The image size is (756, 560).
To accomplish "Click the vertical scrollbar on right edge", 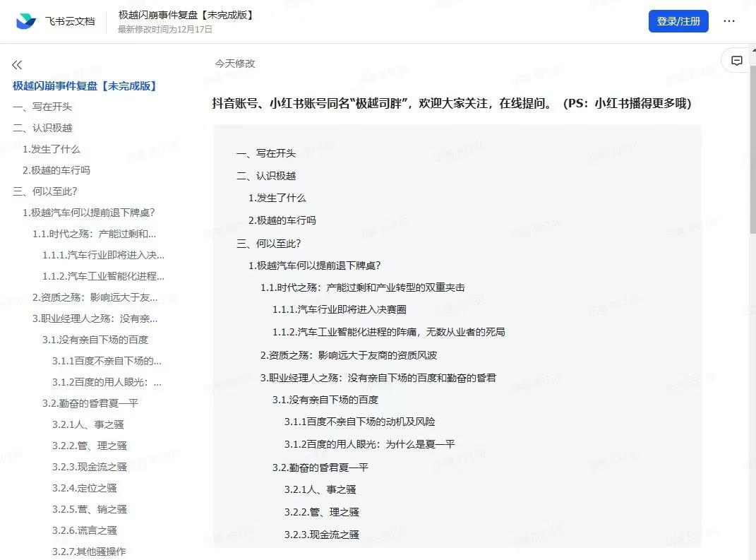I will 753,150.
